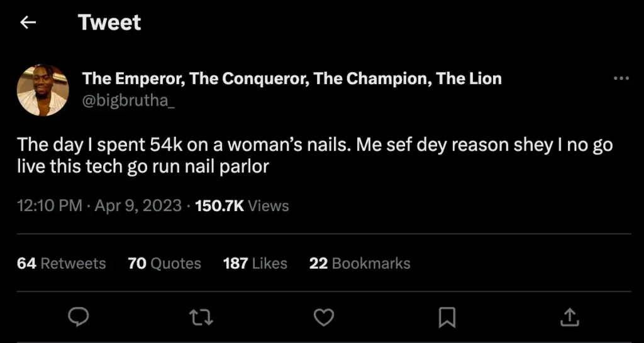Show the 187 Likes list

255,263
